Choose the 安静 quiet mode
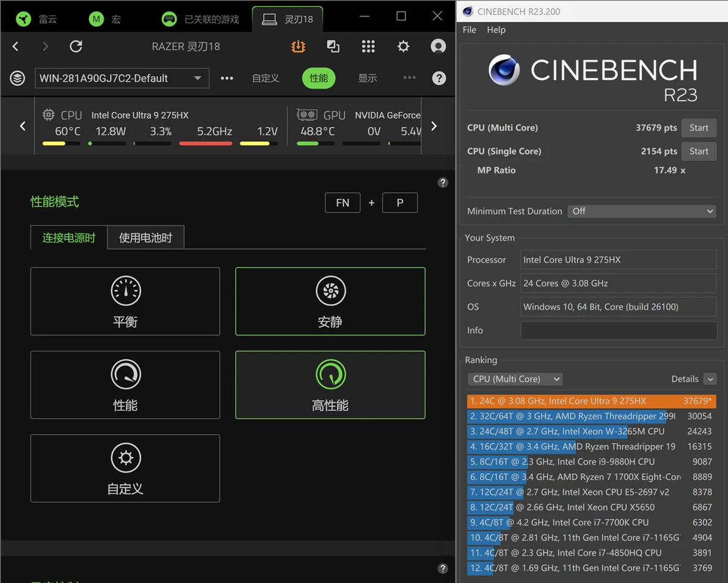 [330, 301]
